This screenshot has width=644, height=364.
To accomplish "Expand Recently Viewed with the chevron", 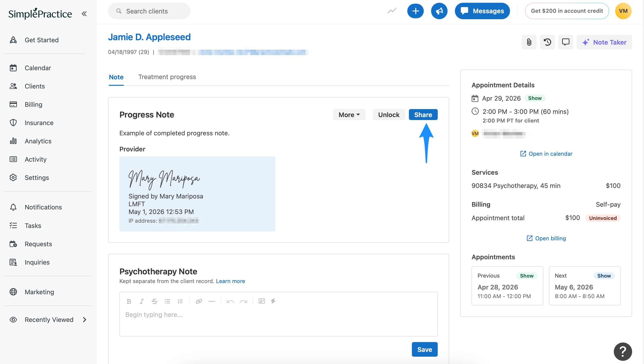I will 84,319.
